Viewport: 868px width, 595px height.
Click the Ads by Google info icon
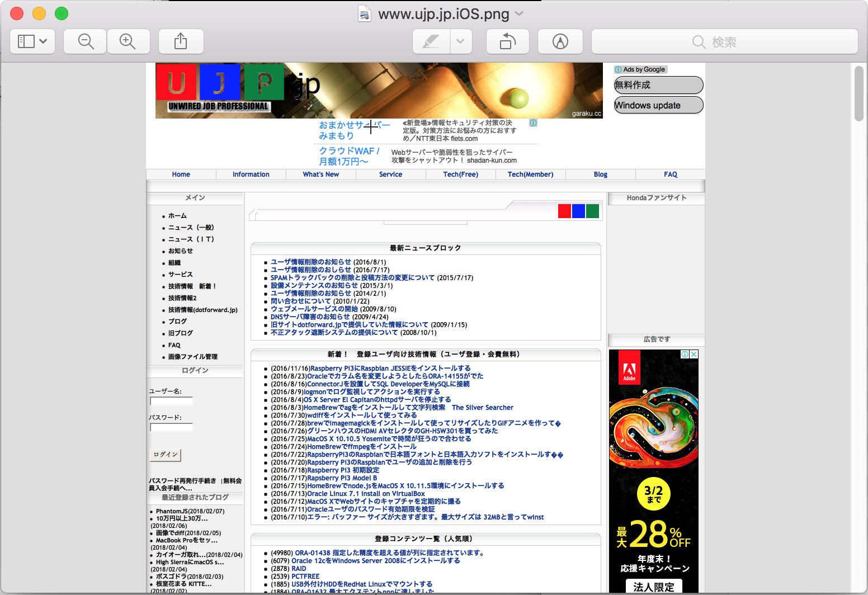(618, 70)
